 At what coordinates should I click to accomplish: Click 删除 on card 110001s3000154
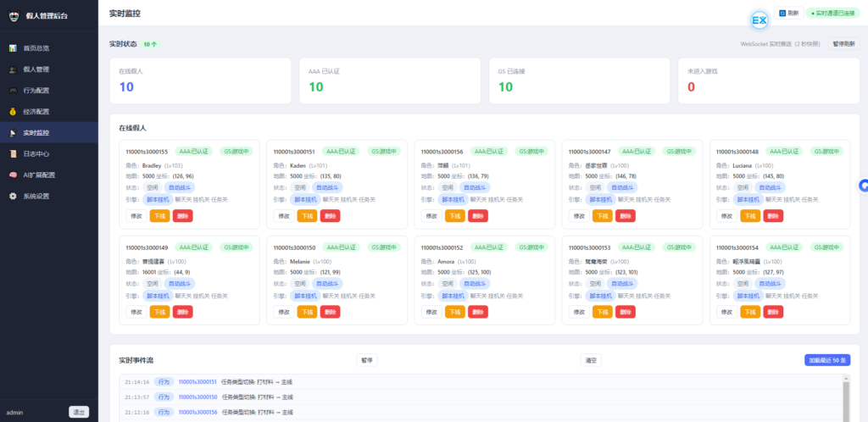(x=773, y=312)
